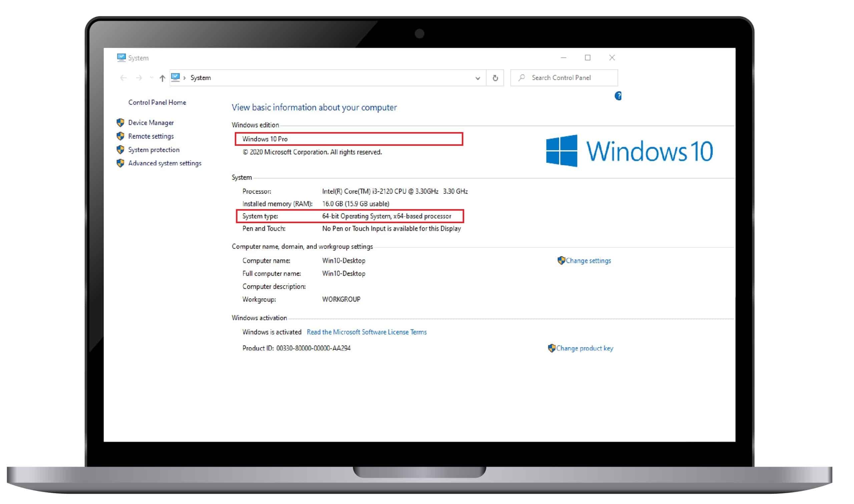Click the back navigation arrow

(x=123, y=78)
